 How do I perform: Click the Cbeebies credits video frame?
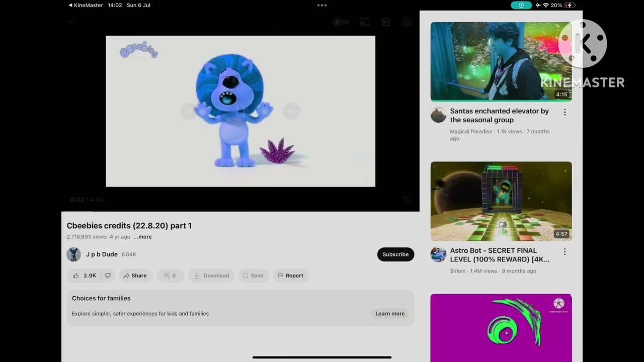click(240, 111)
